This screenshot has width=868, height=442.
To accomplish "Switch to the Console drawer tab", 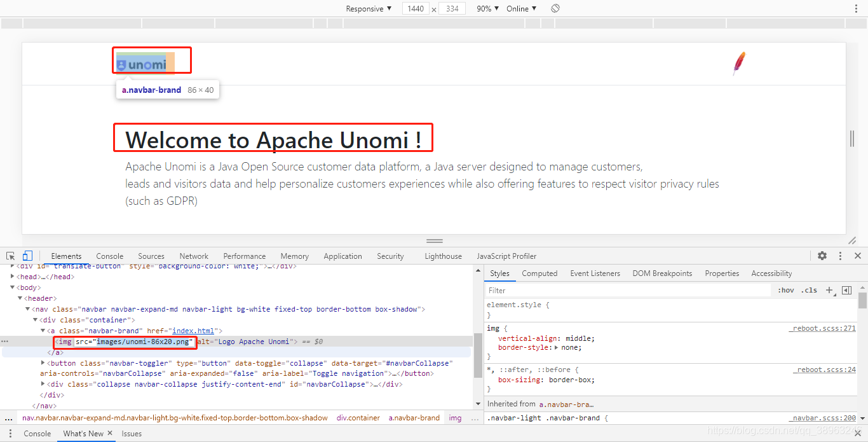I will (x=37, y=433).
